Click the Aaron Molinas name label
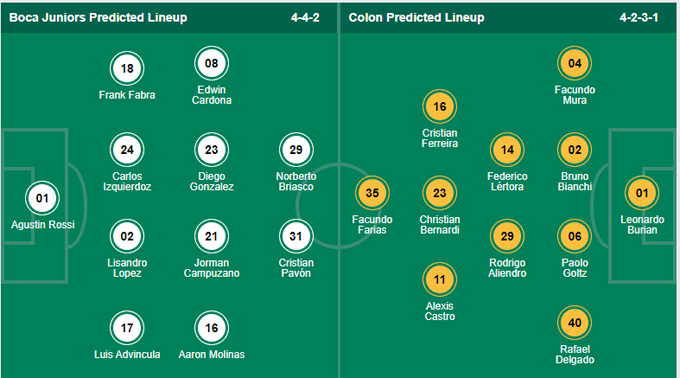The width and height of the screenshot is (680, 378). 212,355
